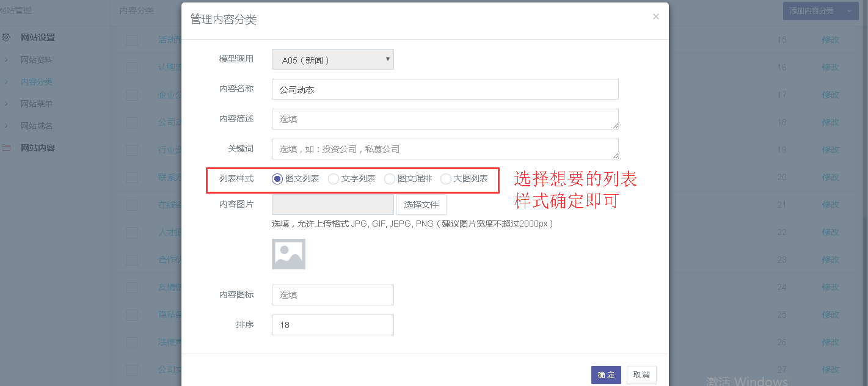This screenshot has height=386, width=868.
Task: Close the 管理内容分类 dialog with the × icon
Action: tap(655, 16)
